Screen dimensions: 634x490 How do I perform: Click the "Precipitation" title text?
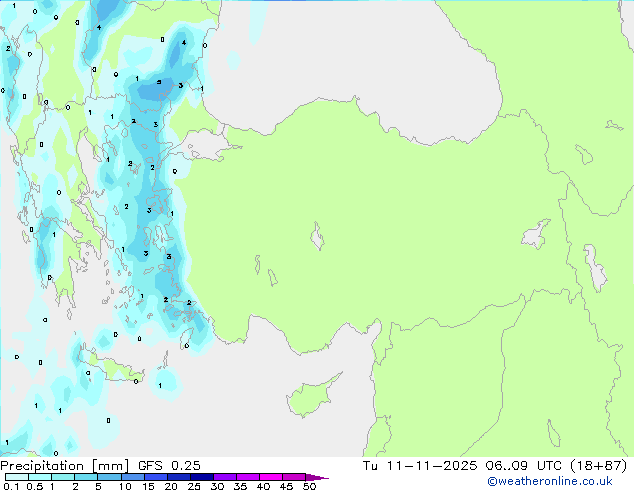(x=42, y=466)
